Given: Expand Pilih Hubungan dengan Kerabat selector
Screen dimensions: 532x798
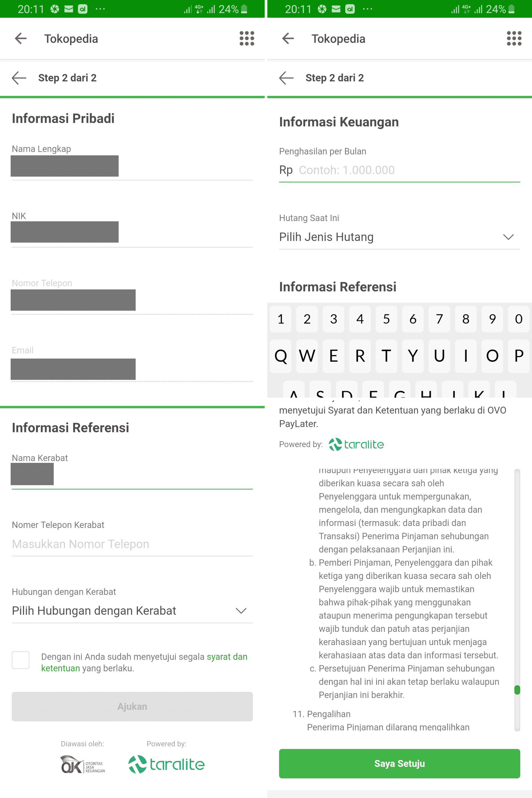Looking at the screenshot, I should coord(132,611).
